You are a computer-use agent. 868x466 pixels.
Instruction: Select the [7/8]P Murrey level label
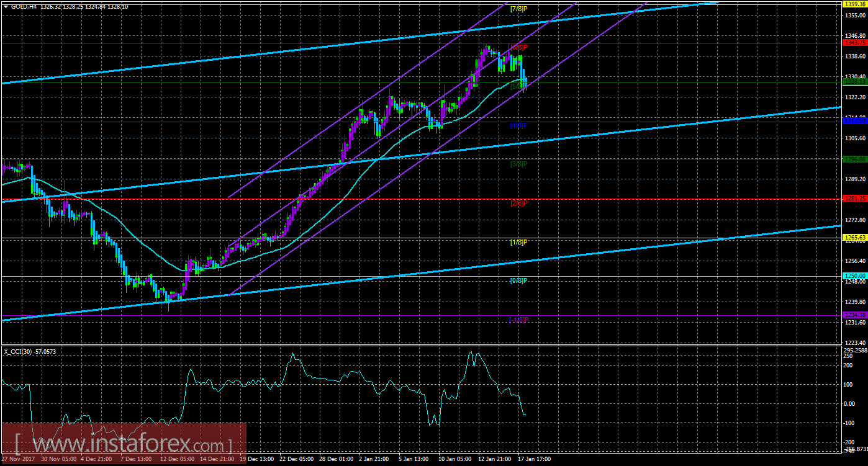tap(518, 9)
